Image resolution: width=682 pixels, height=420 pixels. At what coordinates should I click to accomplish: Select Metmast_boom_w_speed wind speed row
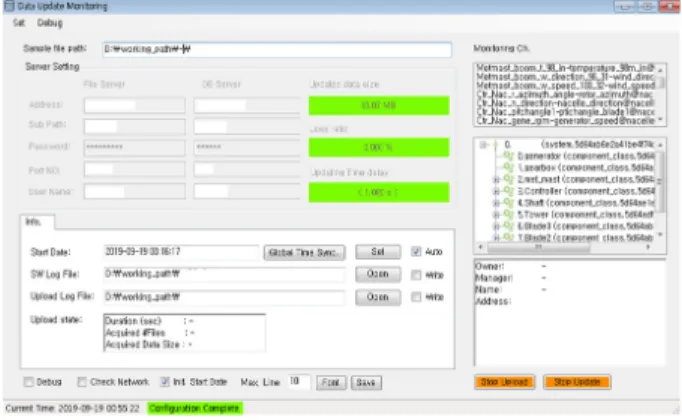pyautogui.click(x=565, y=85)
